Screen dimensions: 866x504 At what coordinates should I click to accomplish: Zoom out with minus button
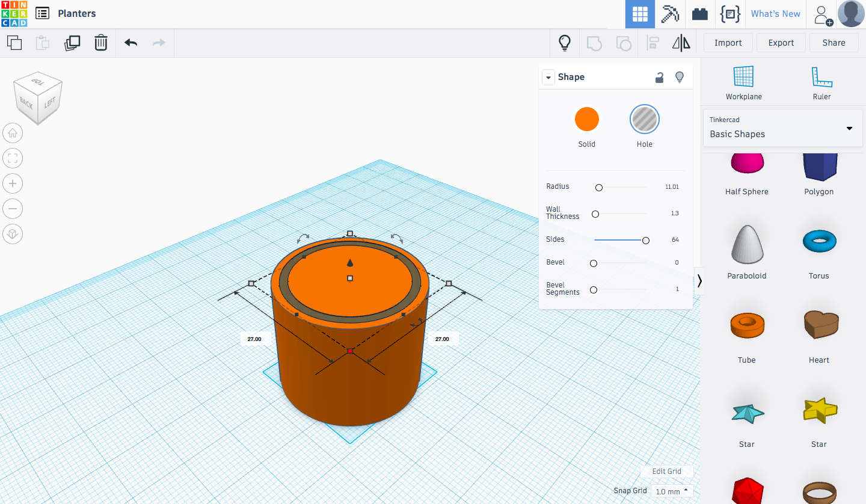pos(13,209)
